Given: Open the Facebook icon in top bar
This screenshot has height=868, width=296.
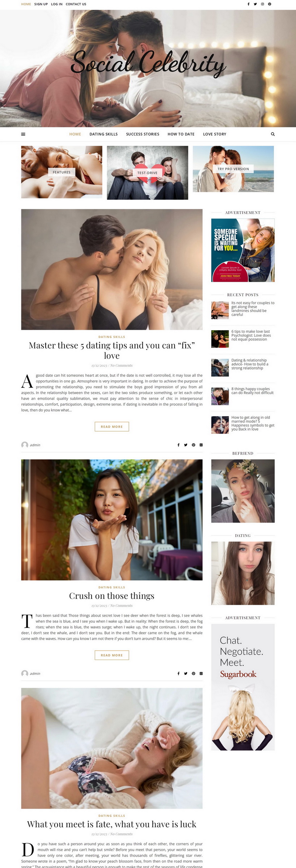Looking at the screenshot, I should pyautogui.click(x=248, y=4).
